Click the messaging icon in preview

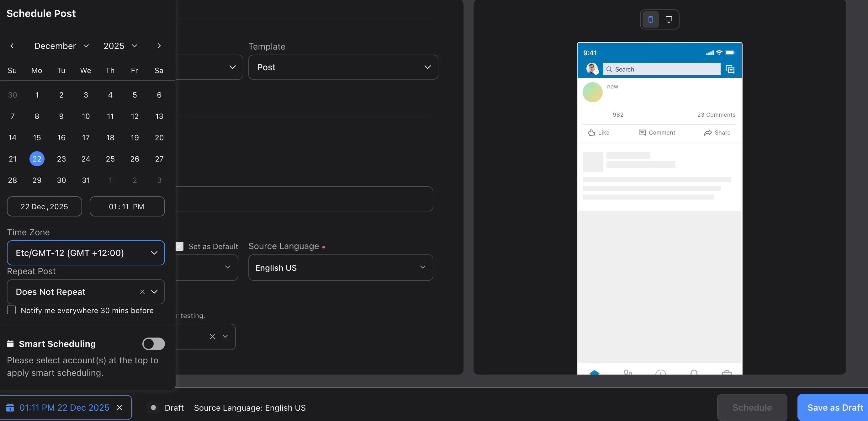pos(730,69)
